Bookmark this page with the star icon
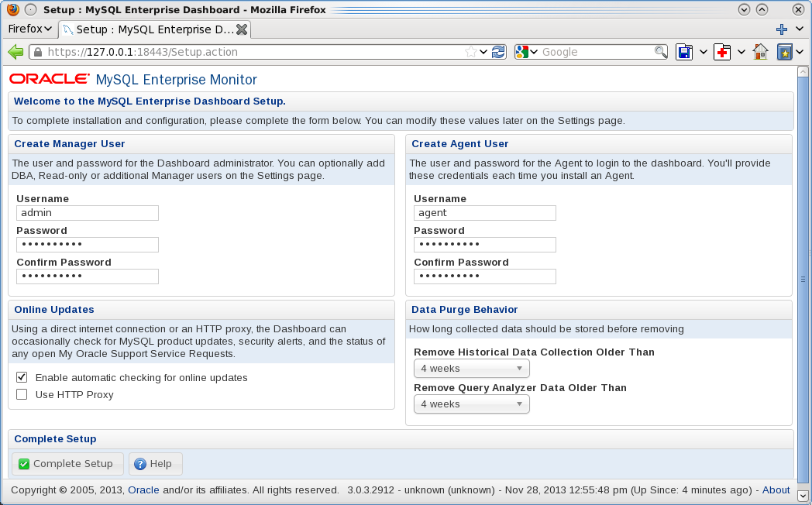Screen dimensions: 812x505 pyautogui.click(x=471, y=52)
